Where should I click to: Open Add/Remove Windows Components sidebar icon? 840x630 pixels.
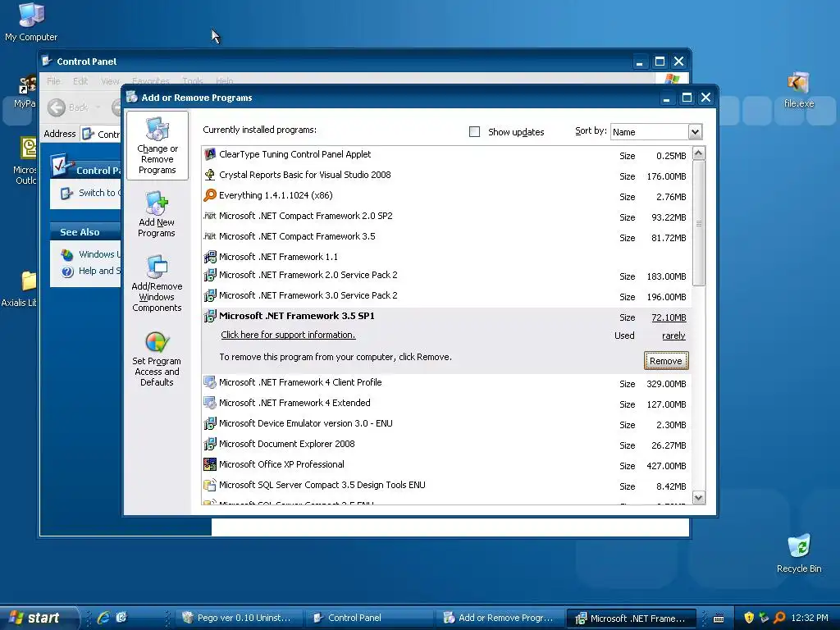click(157, 283)
